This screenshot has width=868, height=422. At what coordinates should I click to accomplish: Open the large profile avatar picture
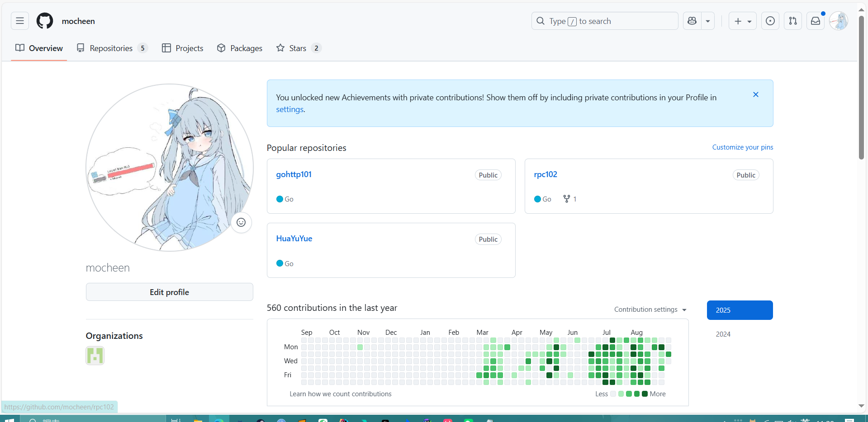coord(170,168)
